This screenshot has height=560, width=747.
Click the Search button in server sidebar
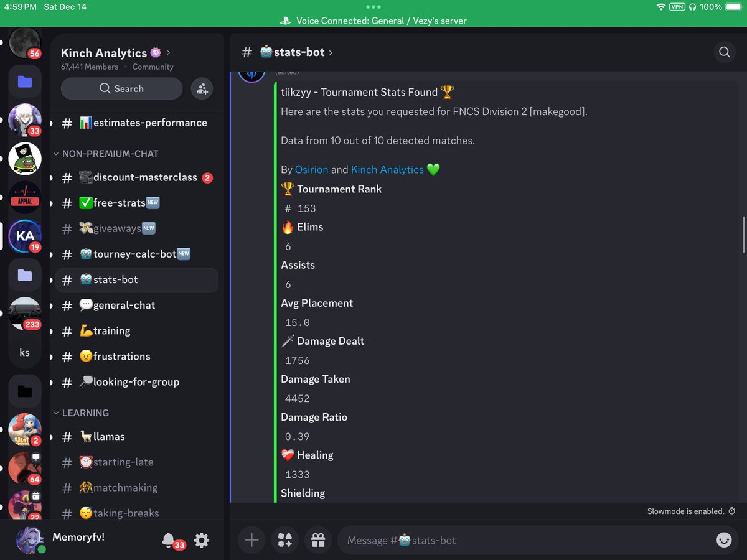point(121,88)
